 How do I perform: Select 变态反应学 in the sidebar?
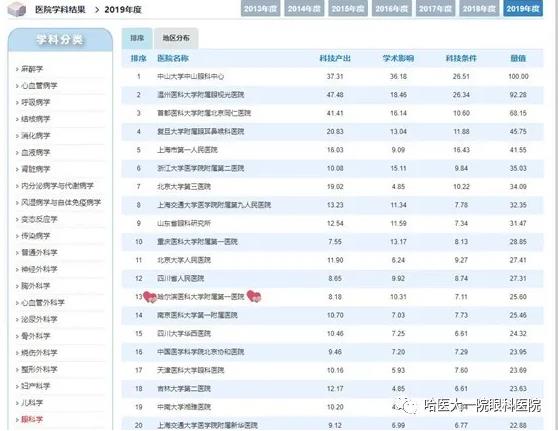coord(39,219)
